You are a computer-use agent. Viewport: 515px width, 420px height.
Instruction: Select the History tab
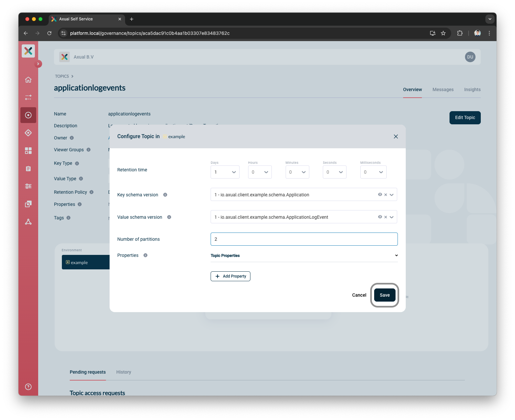[124, 372]
